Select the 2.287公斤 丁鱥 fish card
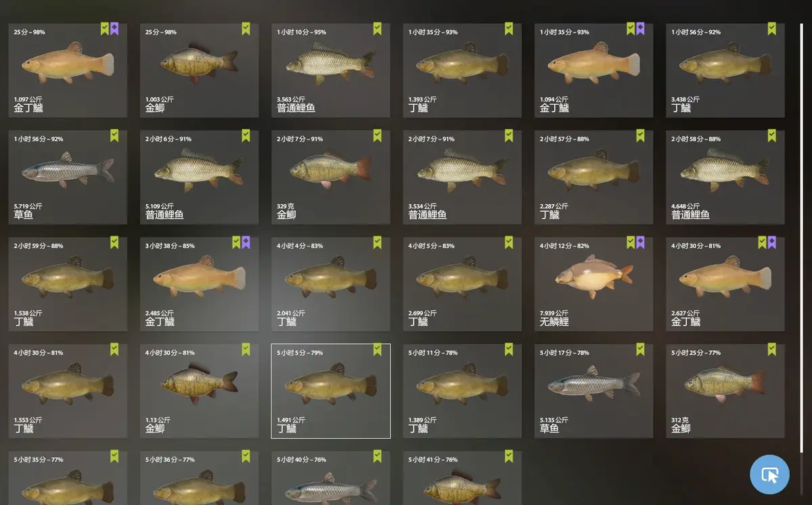Image resolution: width=812 pixels, height=505 pixels. (x=593, y=177)
